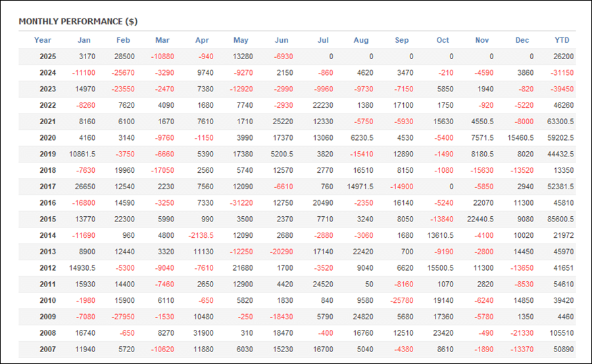Screen dimensions: 592x364
Task: Click the 14930.5 value in Jan 2012
Action: 82,268
